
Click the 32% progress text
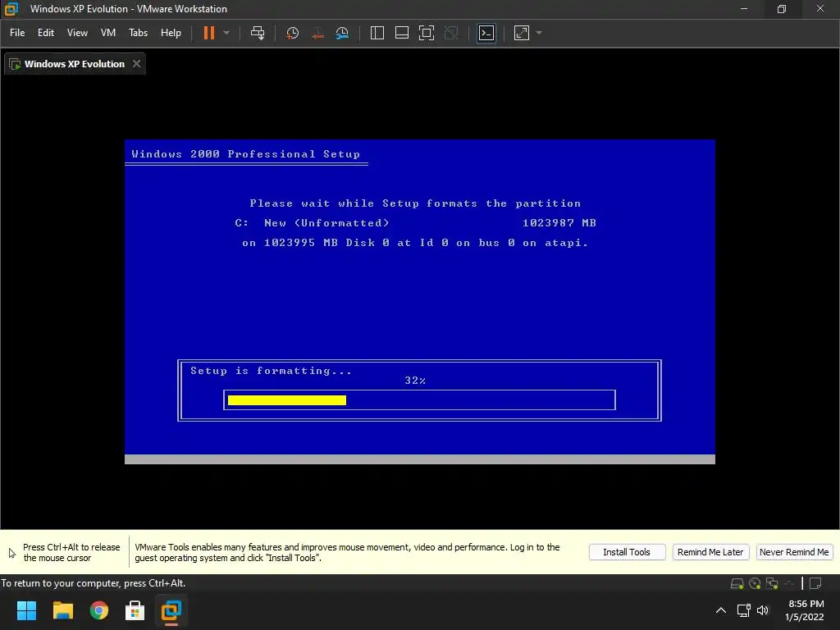point(415,381)
